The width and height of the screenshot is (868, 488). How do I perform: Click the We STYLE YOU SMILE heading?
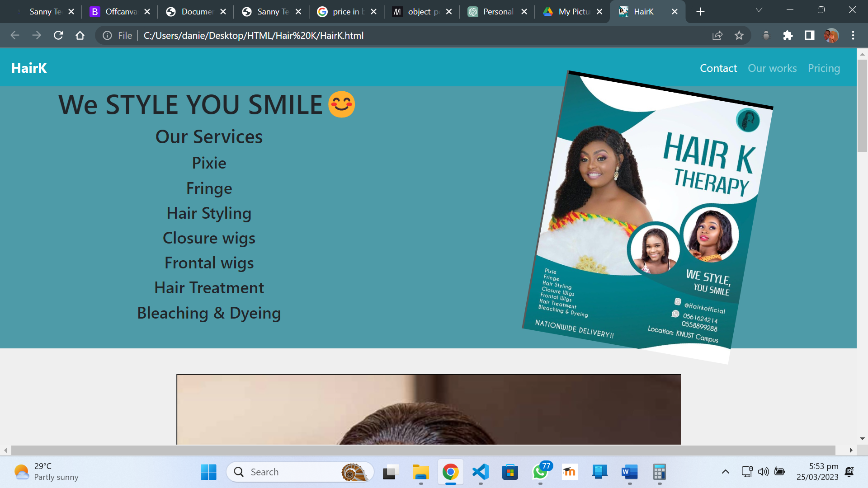click(x=207, y=105)
